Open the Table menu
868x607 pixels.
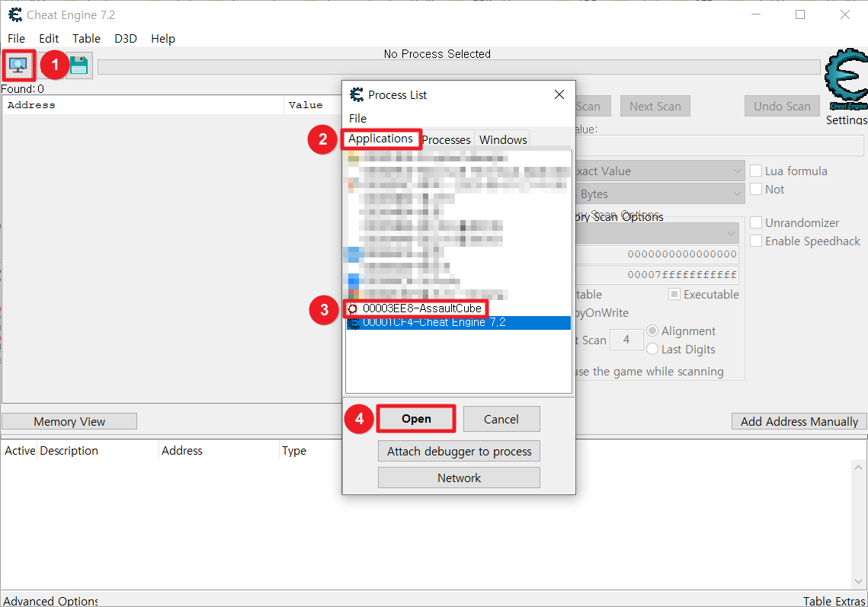(x=86, y=38)
